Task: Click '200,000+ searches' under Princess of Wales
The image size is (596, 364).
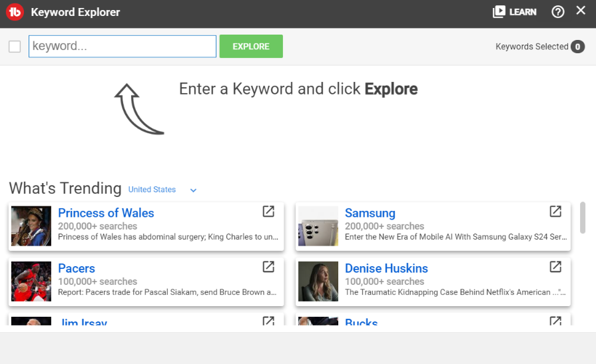Action: 97,226
